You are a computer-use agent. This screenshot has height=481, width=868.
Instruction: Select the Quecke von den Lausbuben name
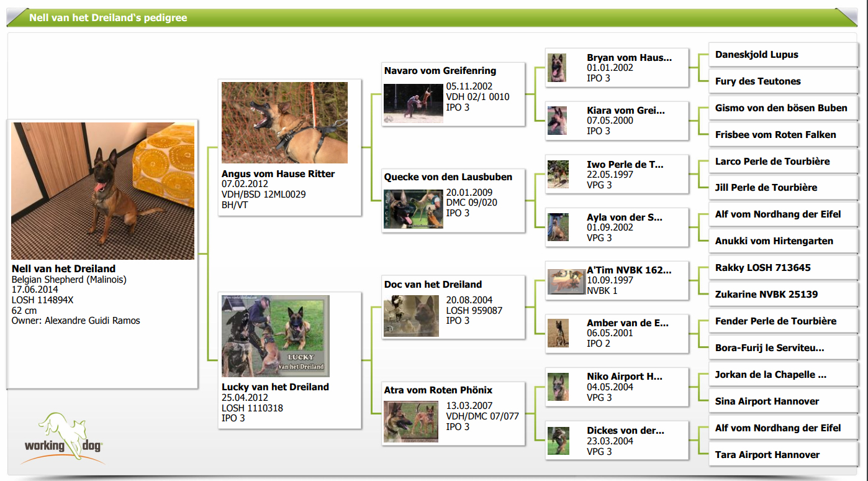(x=448, y=177)
